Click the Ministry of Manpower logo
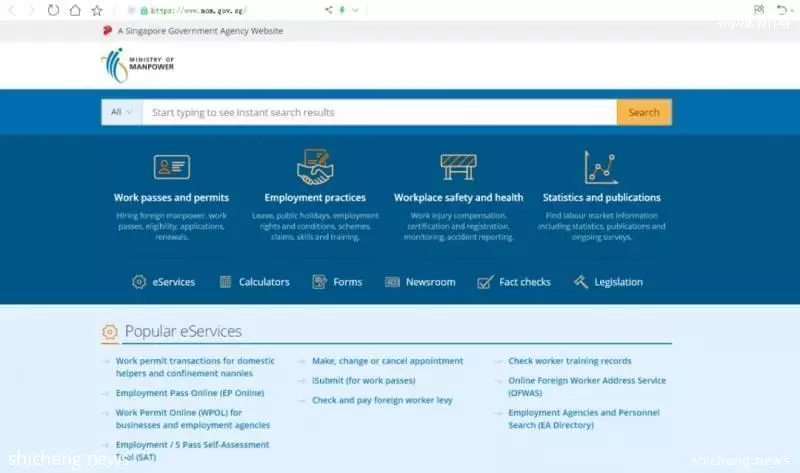The image size is (800, 473). 138,65
